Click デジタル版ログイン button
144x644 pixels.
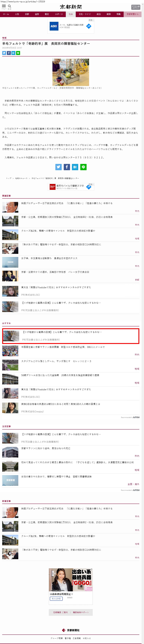click(x=136, y=7)
